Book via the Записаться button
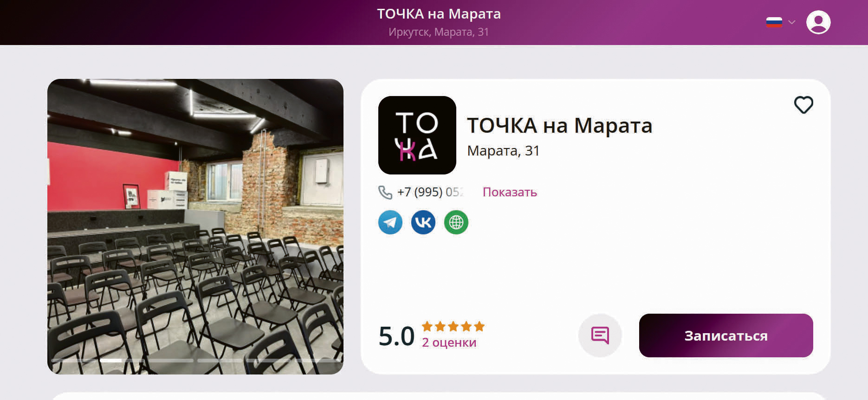 tap(726, 335)
